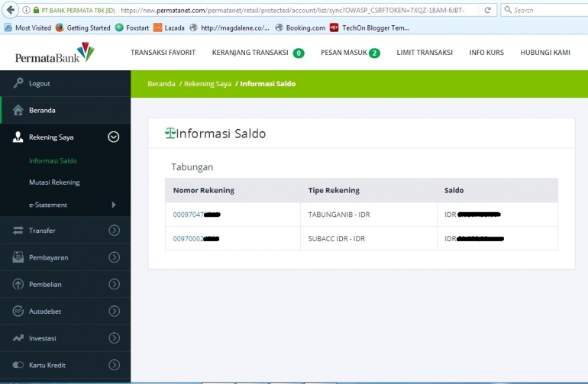Open site info icon in address bar
588x384 pixels.
[x=26, y=10]
